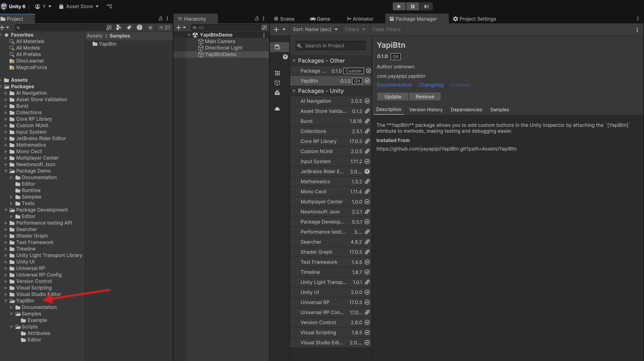Click the Search by Log Type icon
Screen dimensions: 644x361
tap(139, 28)
